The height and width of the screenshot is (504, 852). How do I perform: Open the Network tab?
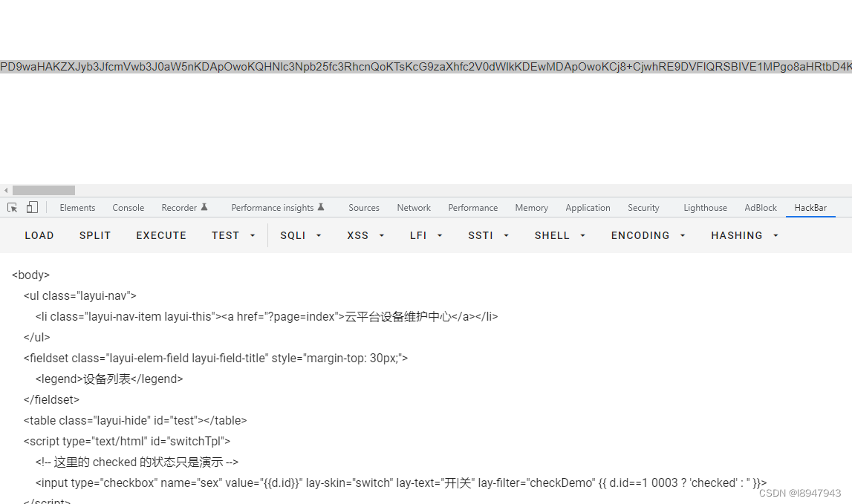coord(414,208)
